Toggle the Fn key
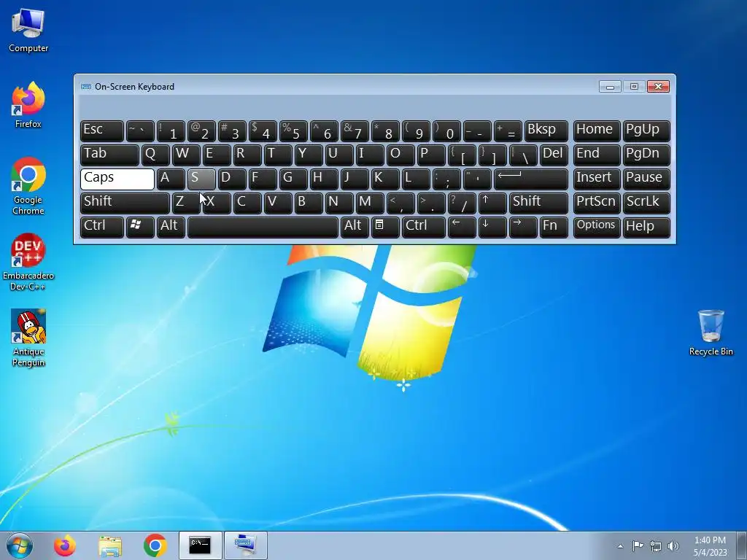The image size is (747, 560). coord(554,227)
